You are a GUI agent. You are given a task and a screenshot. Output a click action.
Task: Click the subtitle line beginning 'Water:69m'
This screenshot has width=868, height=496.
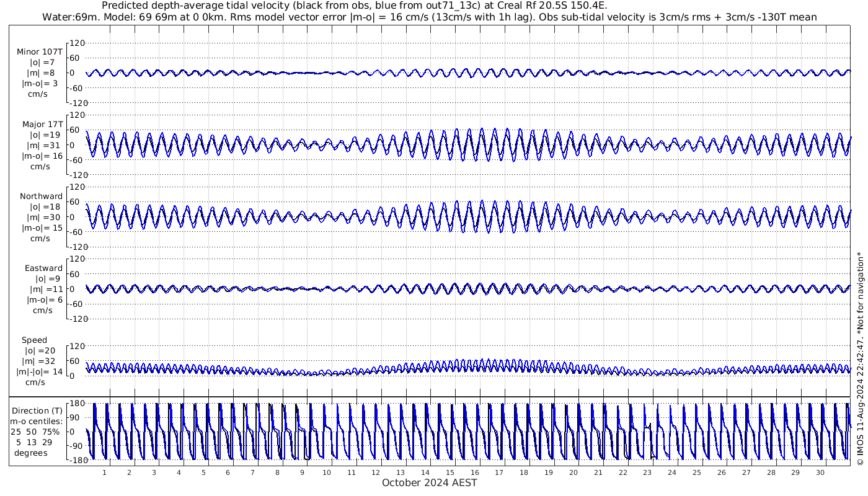(429, 17)
